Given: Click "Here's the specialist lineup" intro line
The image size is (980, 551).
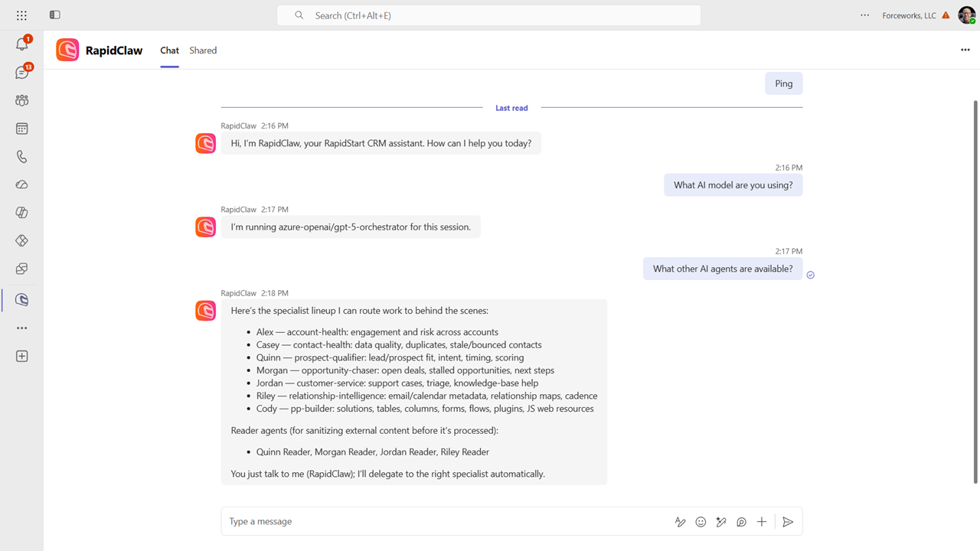Looking at the screenshot, I should 360,311.
